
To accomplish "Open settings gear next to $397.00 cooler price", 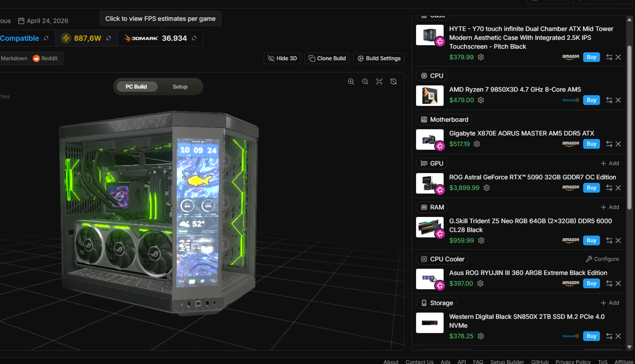I will point(480,283).
